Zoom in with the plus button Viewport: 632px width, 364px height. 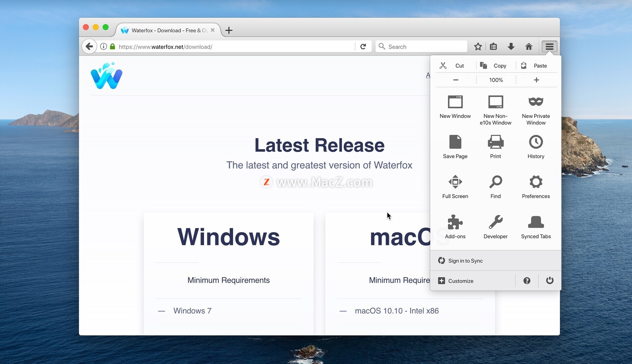pos(536,80)
